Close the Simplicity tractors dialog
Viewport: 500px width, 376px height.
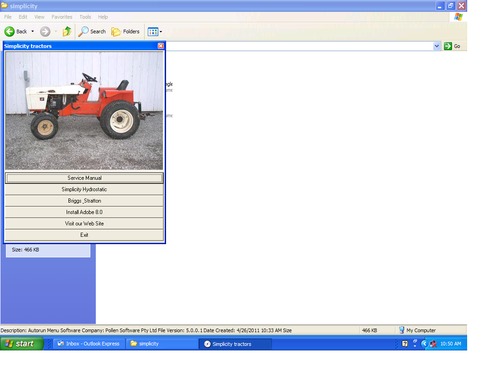(x=161, y=46)
